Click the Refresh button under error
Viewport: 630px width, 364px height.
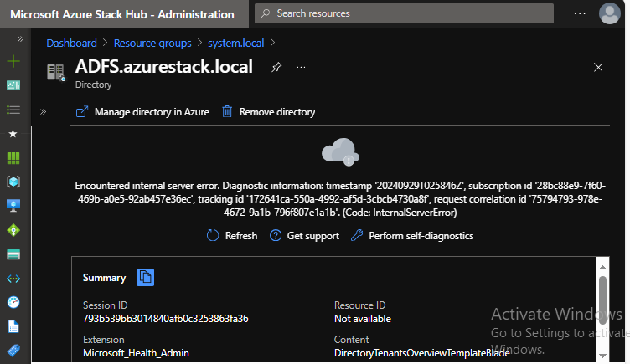pyautogui.click(x=232, y=236)
